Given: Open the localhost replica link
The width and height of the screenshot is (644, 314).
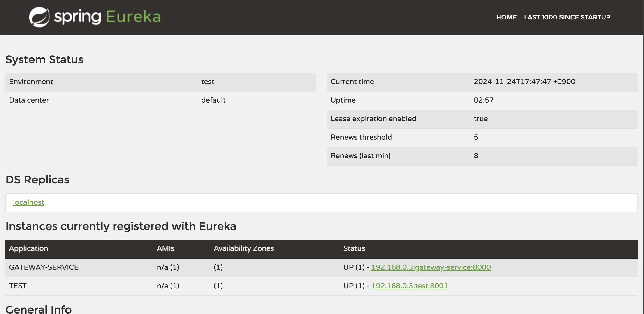Looking at the screenshot, I should coord(28,202).
